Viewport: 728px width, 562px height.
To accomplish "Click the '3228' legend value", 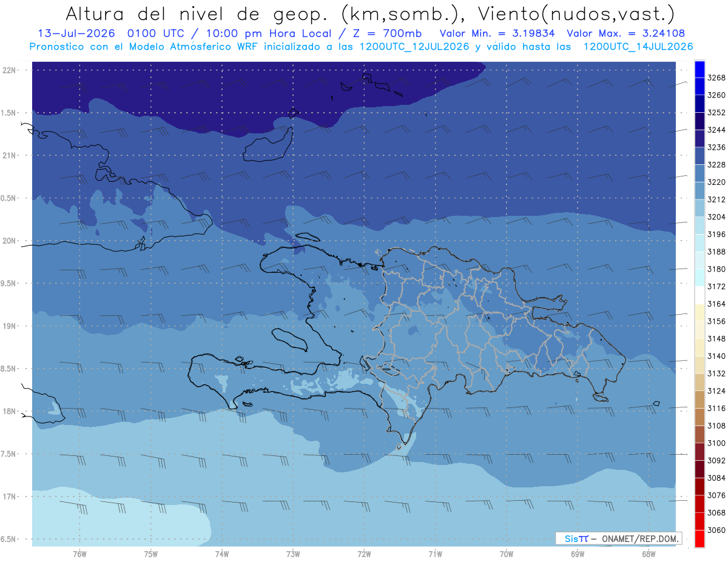I will [716, 165].
